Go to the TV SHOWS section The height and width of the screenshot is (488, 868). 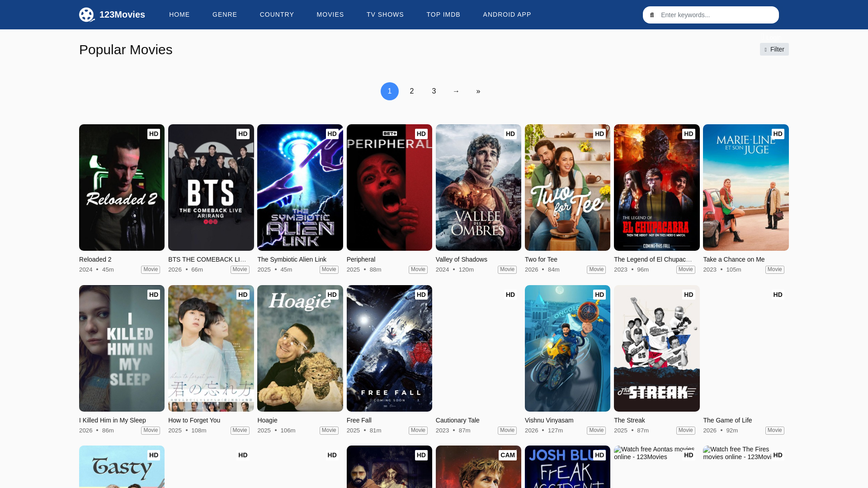(385, 14)
